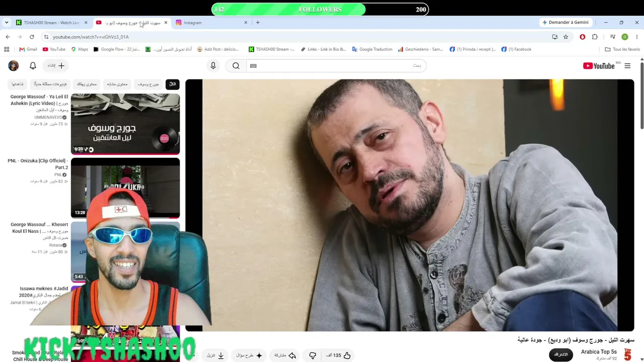Open the Add Post bookmark
The height and width of the screenshot is (362, 644).
point(218,49)
